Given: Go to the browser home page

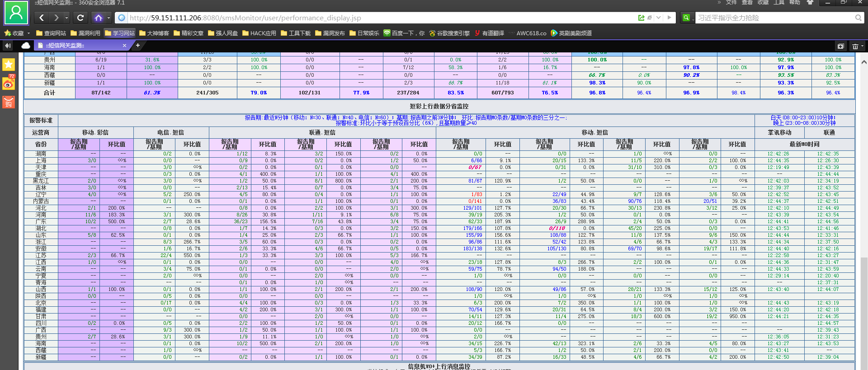Looking at the screenshot, I should (x=98, y=18).
